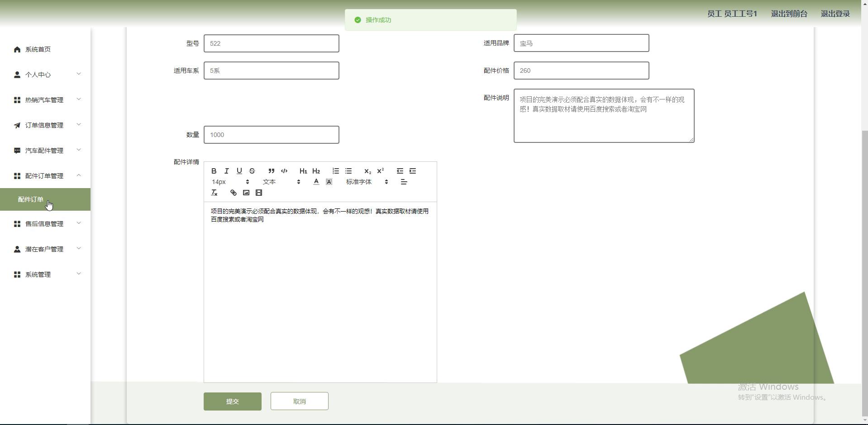Apply subscript formatting
868x425 pixels.
coord(367,171)
